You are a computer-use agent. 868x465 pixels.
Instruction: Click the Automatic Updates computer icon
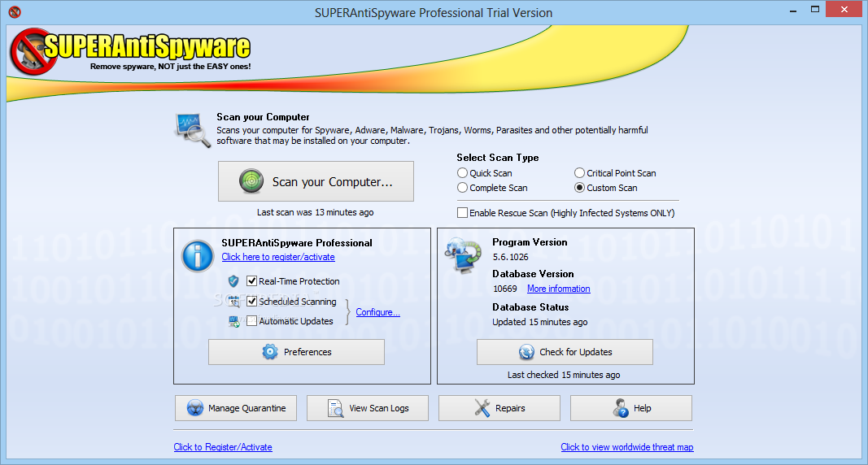[234, 321]
